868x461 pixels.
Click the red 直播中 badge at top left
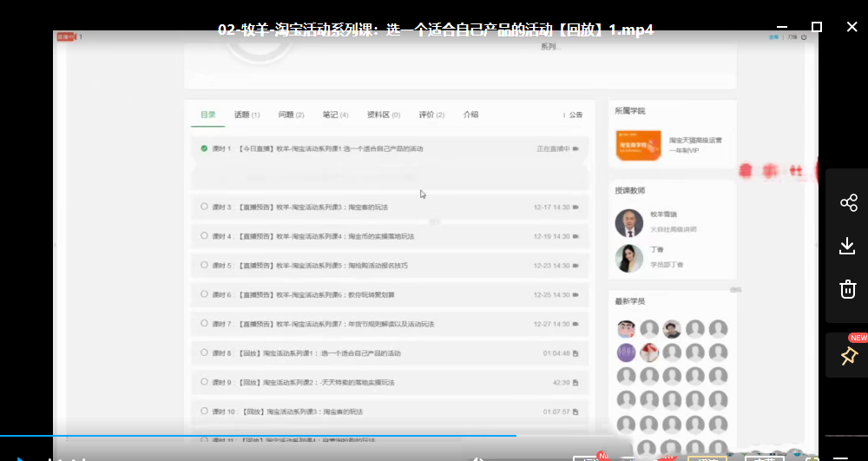65,37
